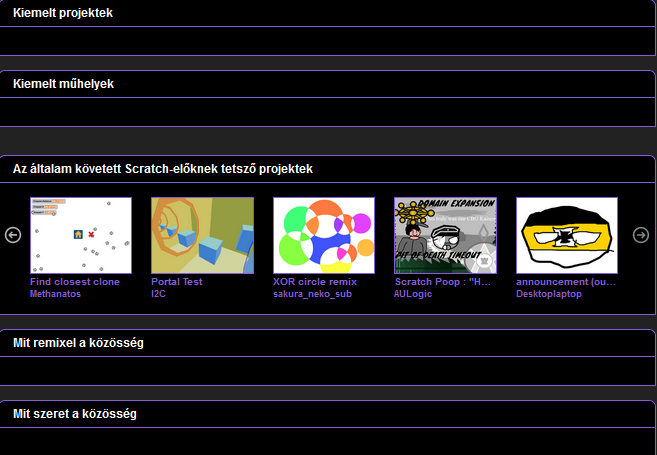This screenshot has height=455, width=657.
Task: Click the 'Scratch Poop' title link
Action: 443,282
